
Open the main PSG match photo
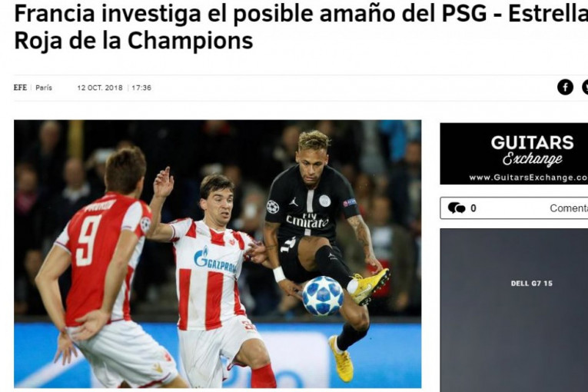(x=218, y=254)
